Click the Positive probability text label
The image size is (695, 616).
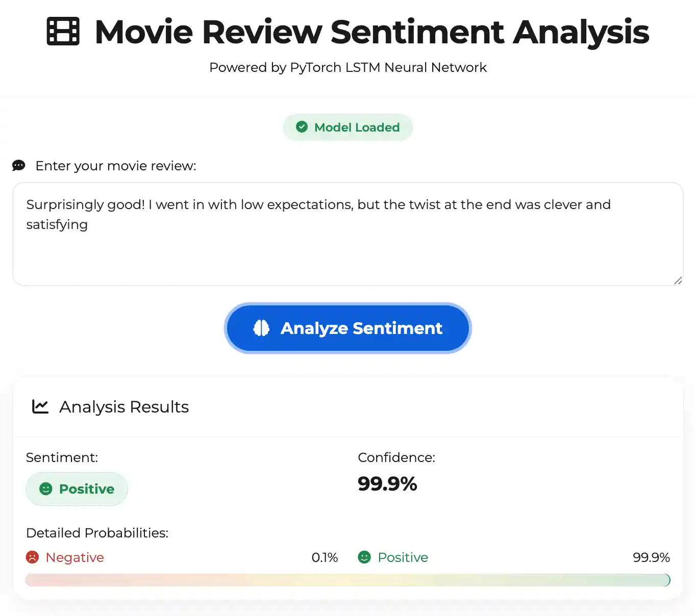coord(403,557)
